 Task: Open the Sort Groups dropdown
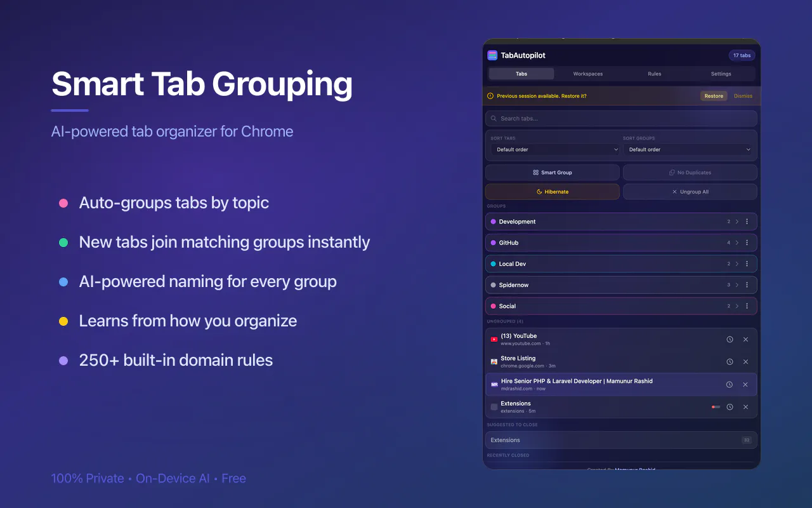688,149
